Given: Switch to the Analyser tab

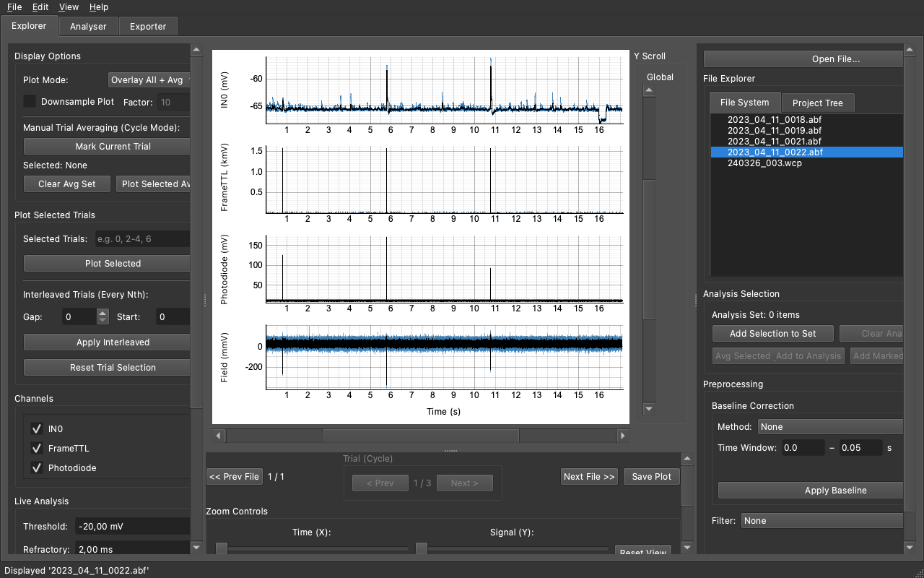Looking at the screenshot, I should (88, 27).
